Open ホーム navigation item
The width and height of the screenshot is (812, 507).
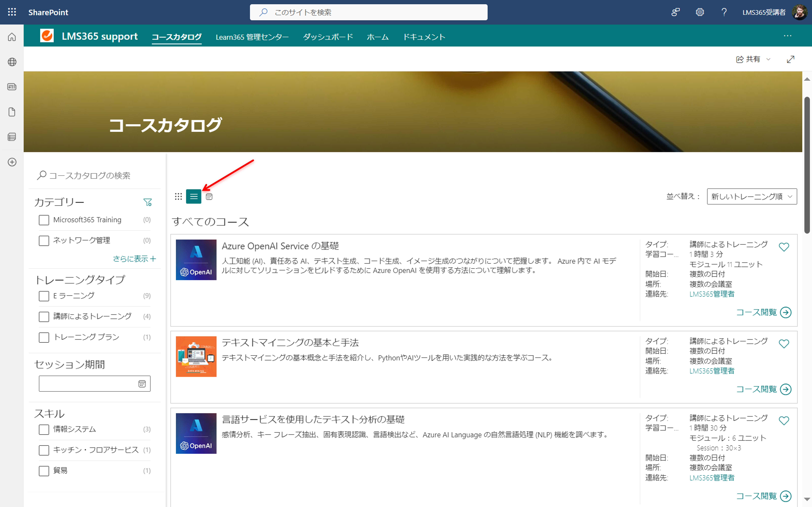(378, 37)
